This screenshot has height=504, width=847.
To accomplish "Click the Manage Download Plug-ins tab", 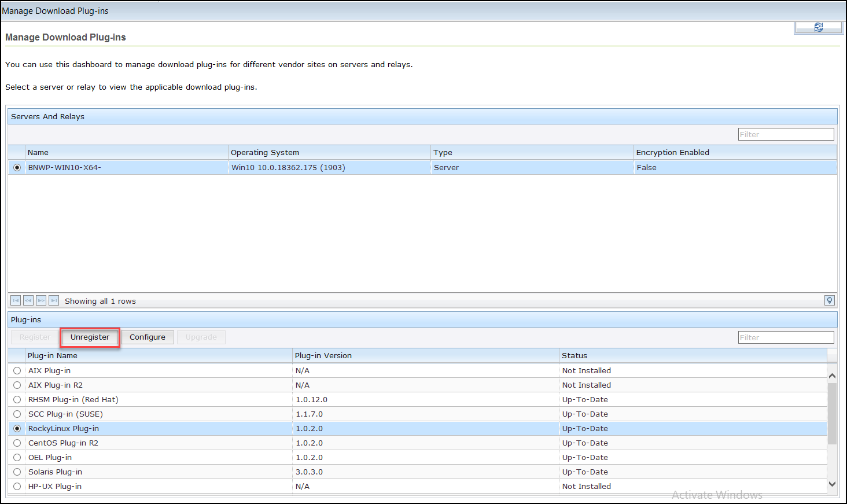I will coord(55,10).
